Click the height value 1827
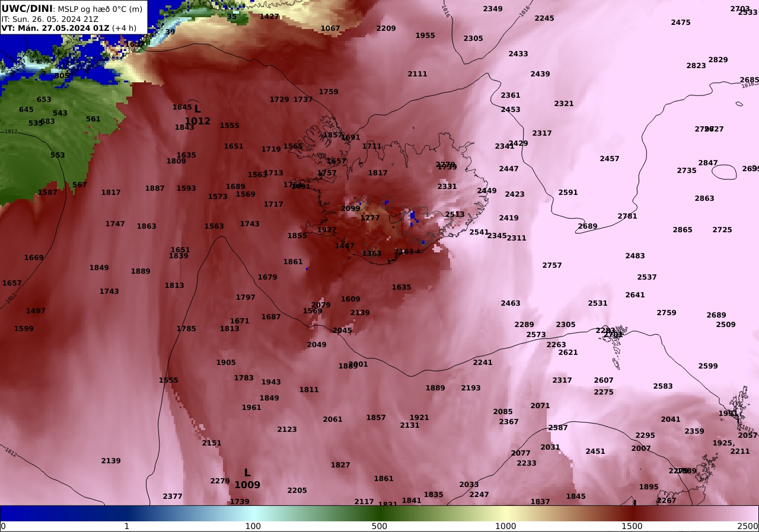 coord(340,465)
